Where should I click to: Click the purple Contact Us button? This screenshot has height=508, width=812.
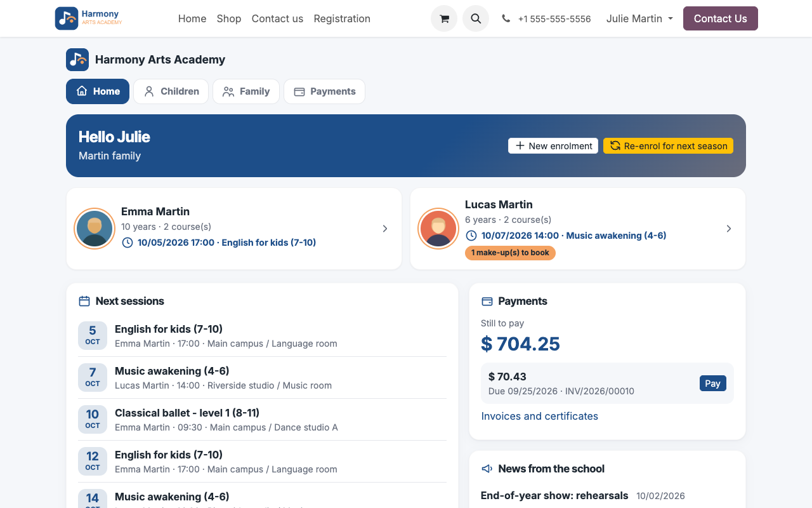point(721,18)
